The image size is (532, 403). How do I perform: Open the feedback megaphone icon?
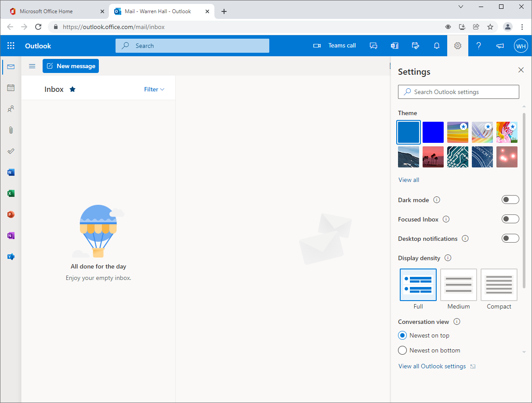coord(500,46)
